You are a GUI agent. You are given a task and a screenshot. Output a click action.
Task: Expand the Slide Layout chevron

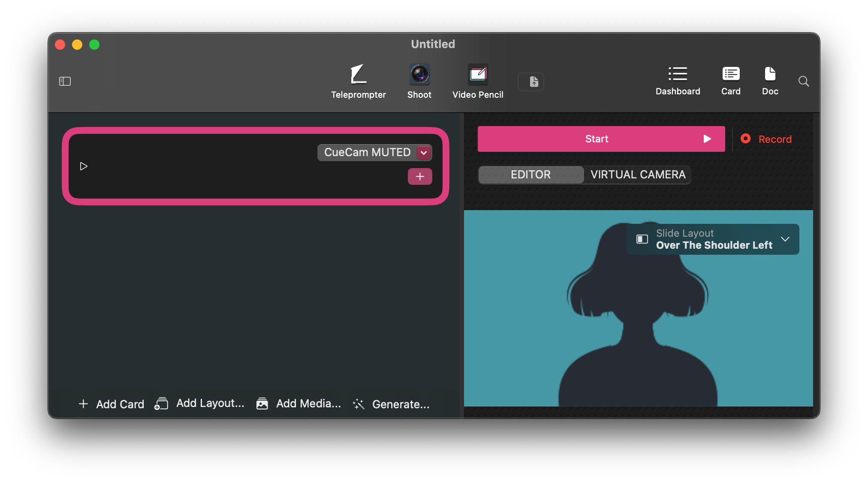[x=785, y=239]
